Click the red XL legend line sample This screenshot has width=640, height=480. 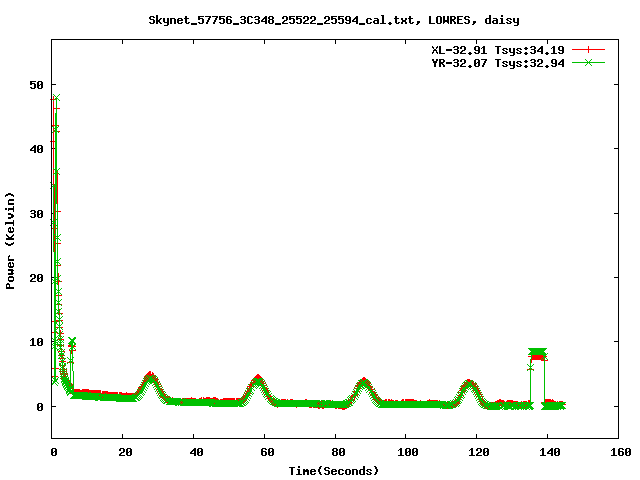coord(588,50)
